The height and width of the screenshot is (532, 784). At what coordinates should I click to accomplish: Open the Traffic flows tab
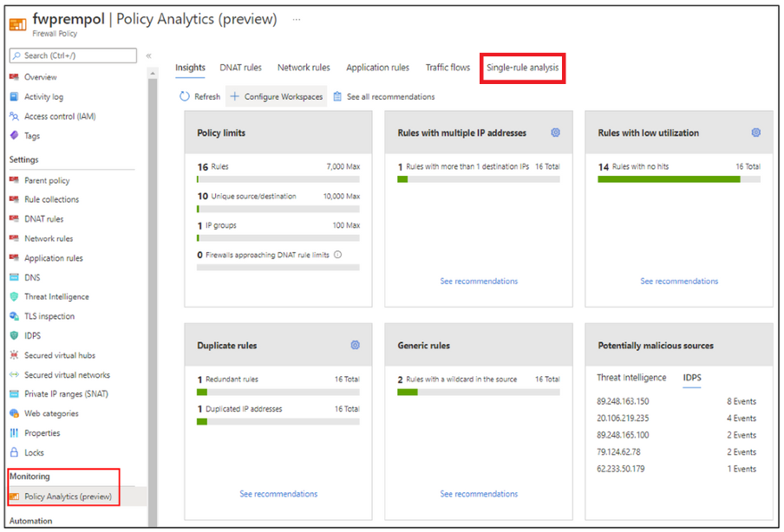pyautogui.click(x=448, y=68)
